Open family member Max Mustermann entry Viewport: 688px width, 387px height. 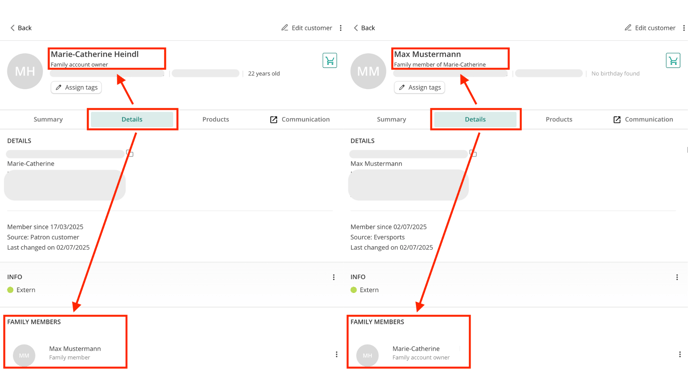75,353
